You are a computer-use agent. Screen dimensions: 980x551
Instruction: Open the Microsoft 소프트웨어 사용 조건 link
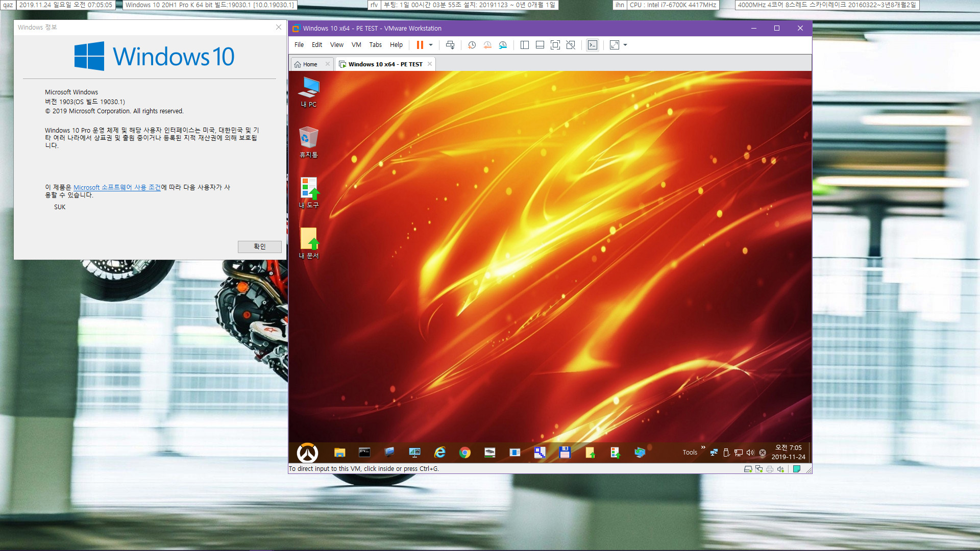(117, 187)
